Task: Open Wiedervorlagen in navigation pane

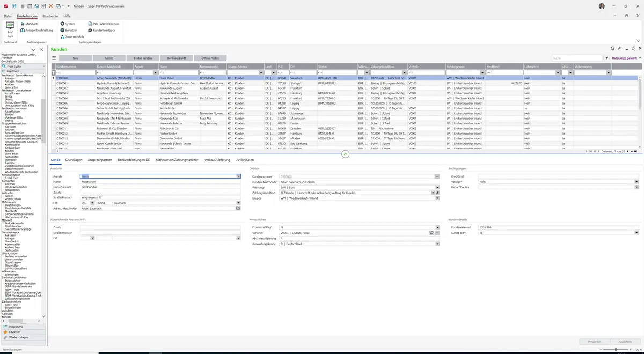Action: pos(23,337)
